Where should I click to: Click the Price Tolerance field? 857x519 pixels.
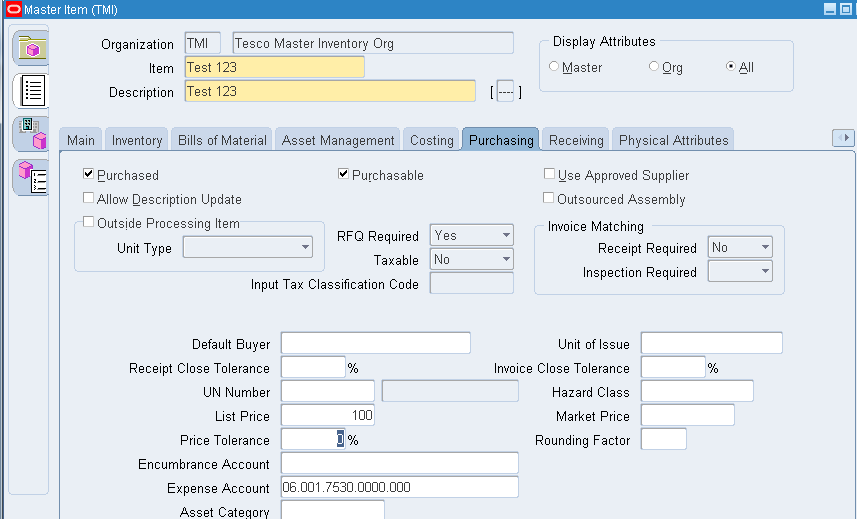313,439
